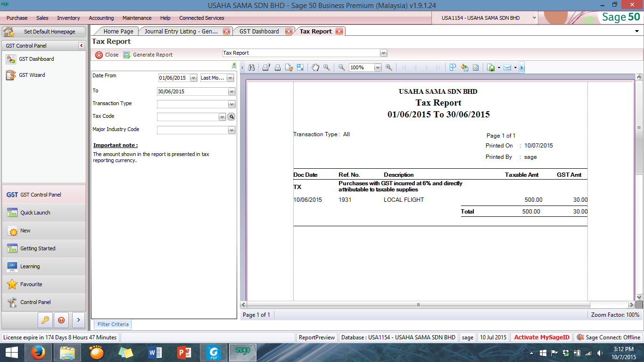Click the binoculars Find icon in report toolbar

pyautogui.click(x=251, y=67)
